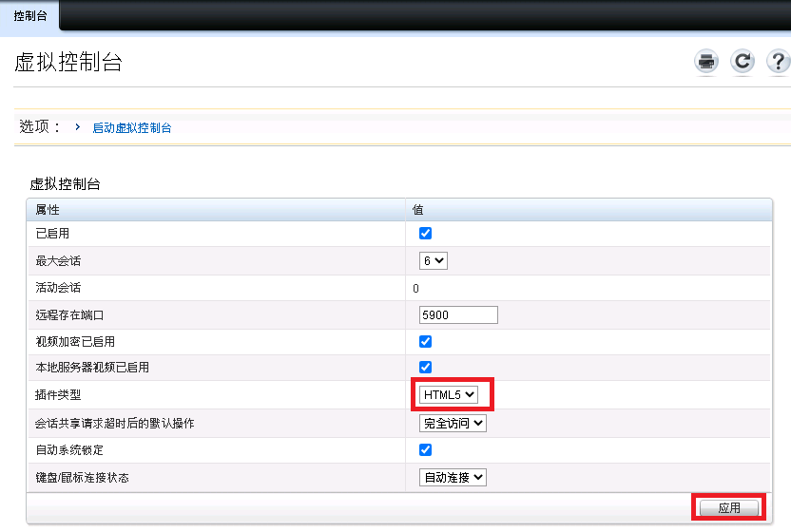The image size is (791, 532).
Task: Click the 属性 column header
Action: [x=48, y=210]
